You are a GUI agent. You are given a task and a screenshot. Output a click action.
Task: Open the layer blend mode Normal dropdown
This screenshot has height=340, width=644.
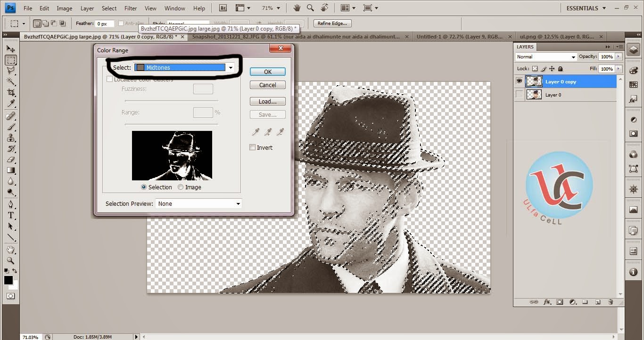point(546,57)
